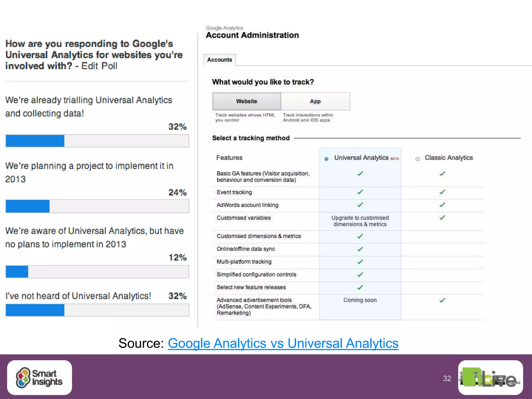Click the slide number 32
532x399 pixels.
[x=447, y=378]
